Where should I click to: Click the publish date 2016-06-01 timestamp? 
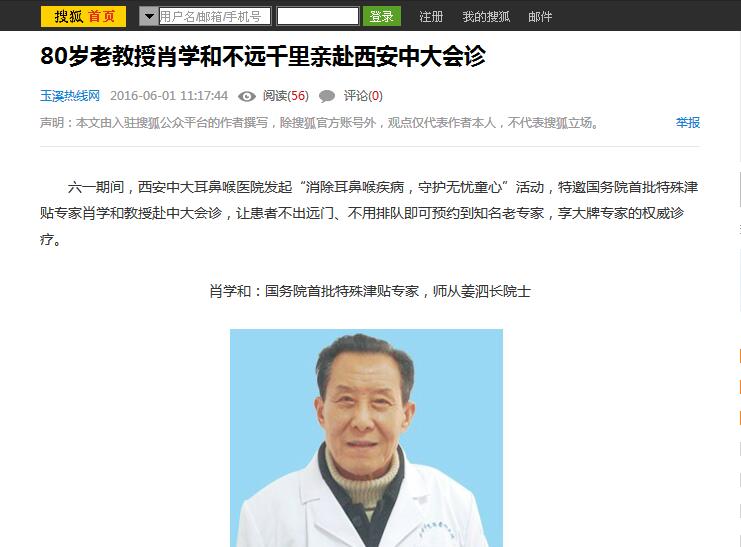169,96
